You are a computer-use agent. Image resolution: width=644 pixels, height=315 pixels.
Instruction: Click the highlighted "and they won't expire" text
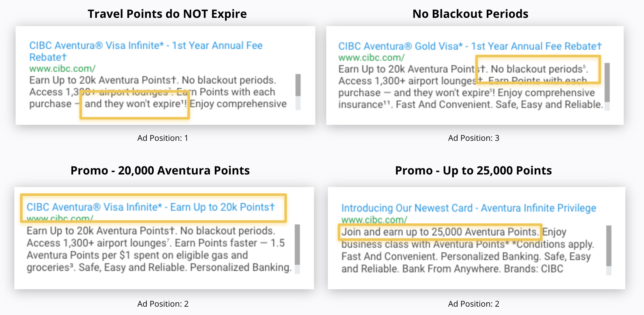(135, 104)
